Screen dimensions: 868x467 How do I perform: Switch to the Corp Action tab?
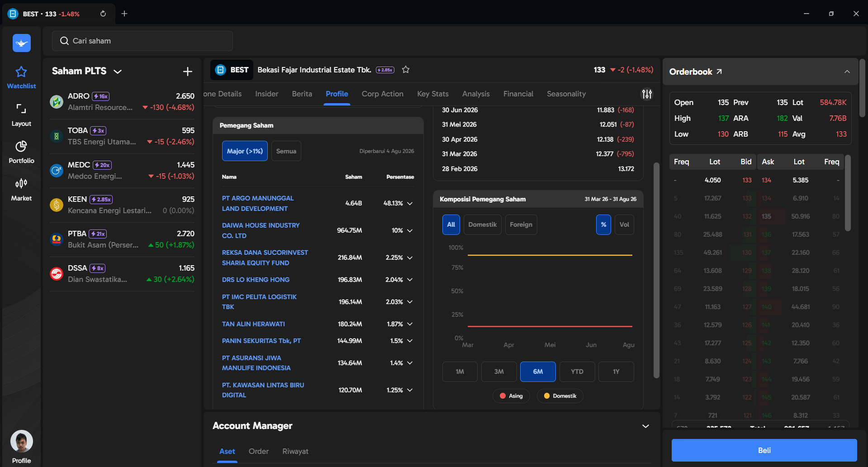pos(383,94)
